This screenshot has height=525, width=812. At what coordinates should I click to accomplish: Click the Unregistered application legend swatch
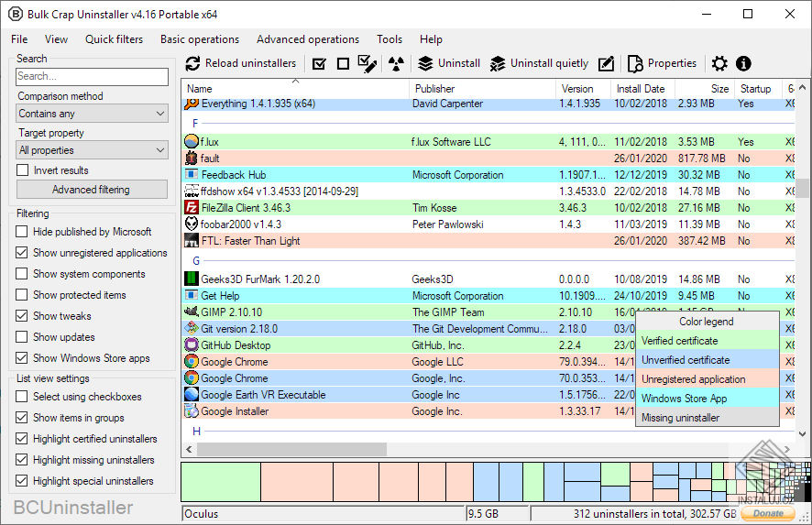708,379
